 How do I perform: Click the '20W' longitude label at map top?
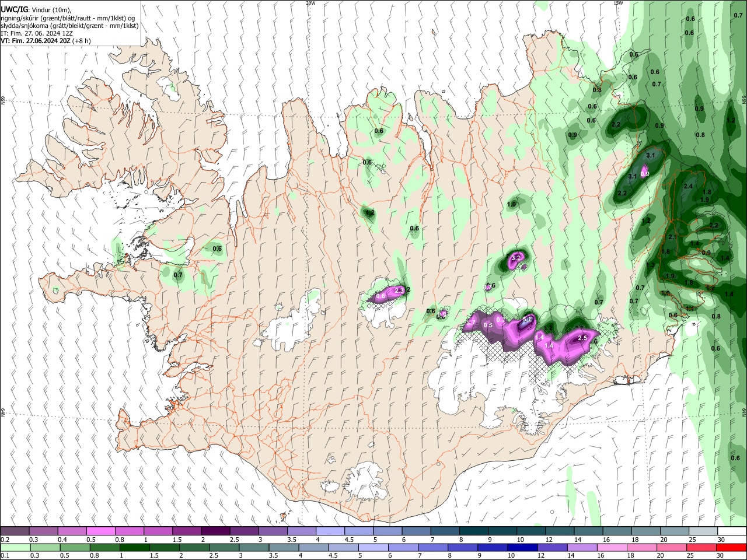pyautogui.click(x=310, y=3)
